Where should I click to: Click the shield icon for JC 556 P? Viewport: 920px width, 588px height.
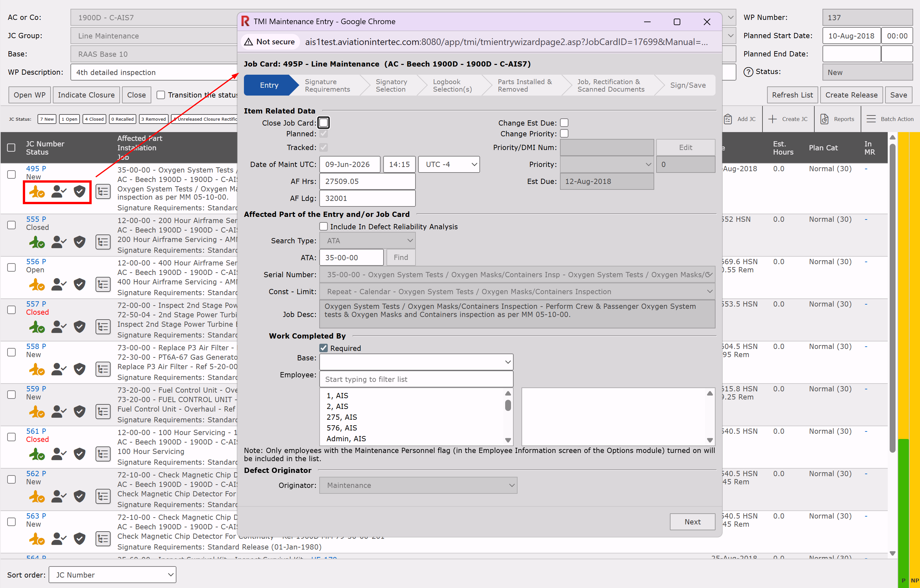(x=80, y=284)
